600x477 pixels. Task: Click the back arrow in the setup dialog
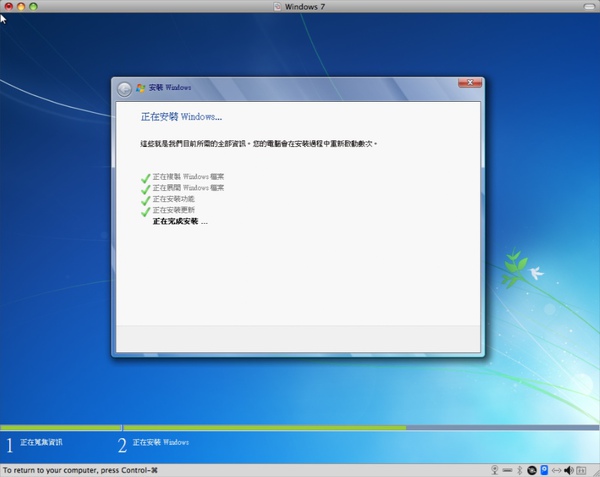(124, 89)
